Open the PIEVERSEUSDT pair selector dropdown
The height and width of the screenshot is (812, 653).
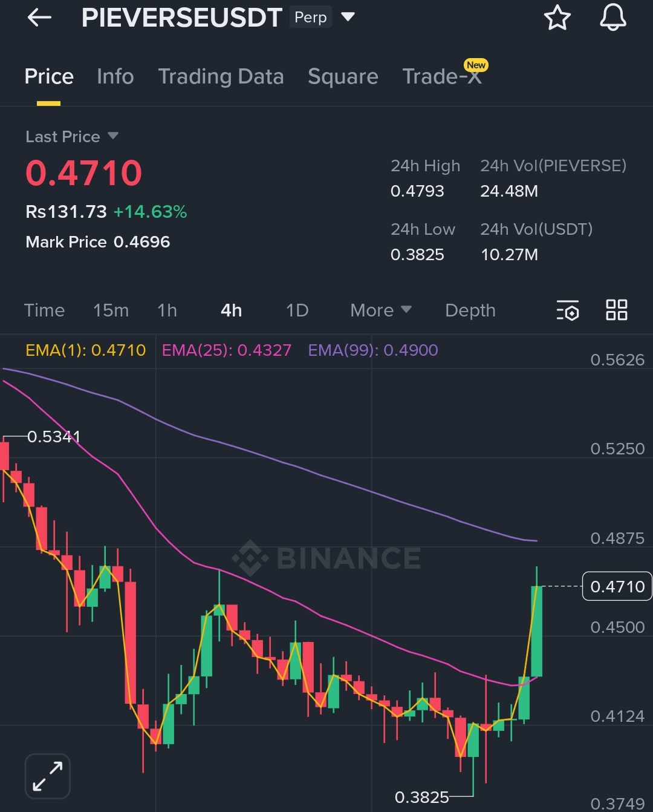[x=348, y=17]
